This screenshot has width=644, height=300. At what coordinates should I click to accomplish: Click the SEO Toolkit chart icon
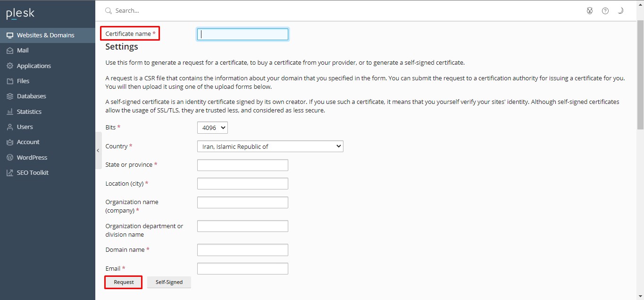pyautogui.click(x=9, y=173)
